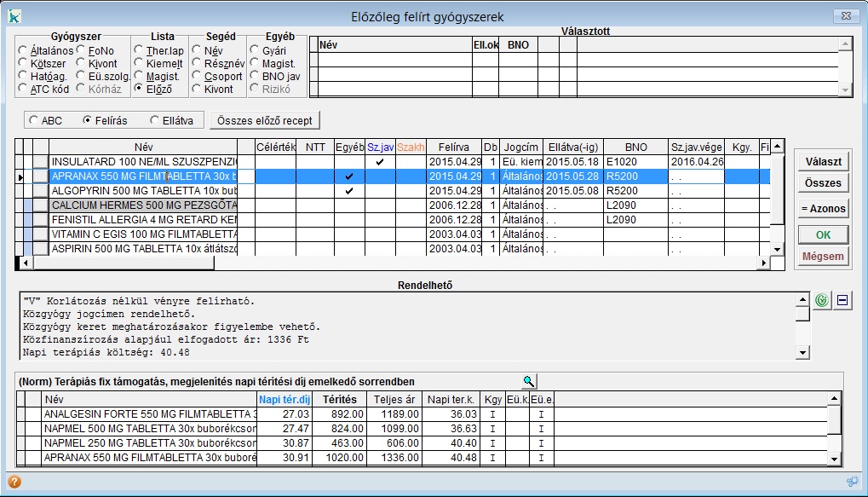Select the Általános radio button
The image size is (868, 497).
[x=23, y=49]
